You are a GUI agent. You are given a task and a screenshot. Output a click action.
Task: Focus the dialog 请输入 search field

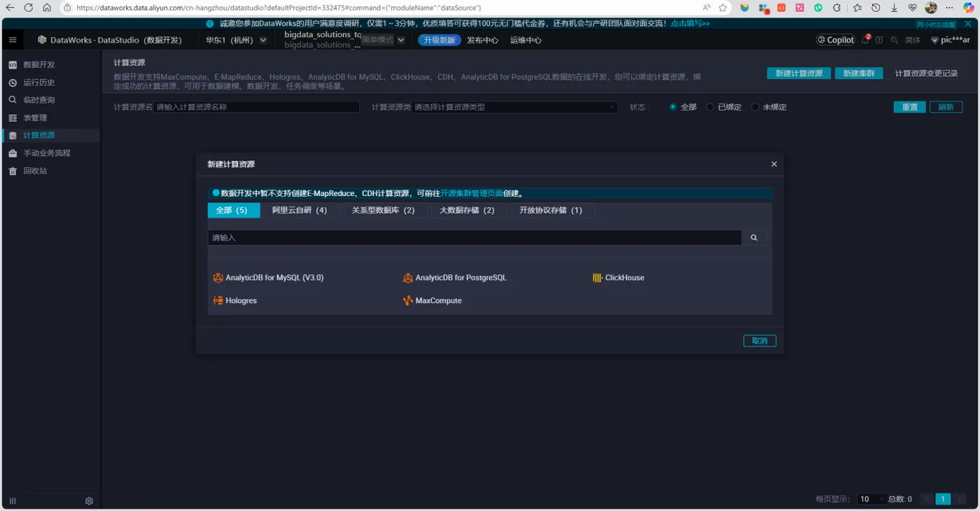[x=475, y=238]
